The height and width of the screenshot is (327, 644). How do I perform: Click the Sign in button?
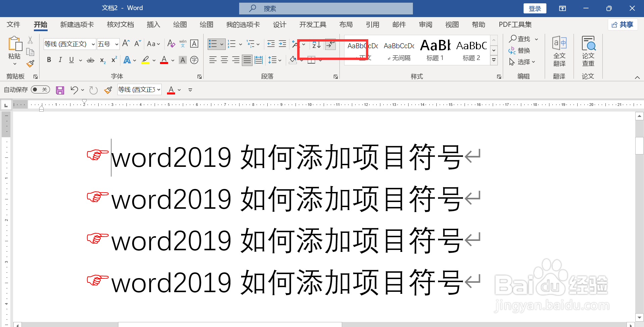tap(535, 8)
